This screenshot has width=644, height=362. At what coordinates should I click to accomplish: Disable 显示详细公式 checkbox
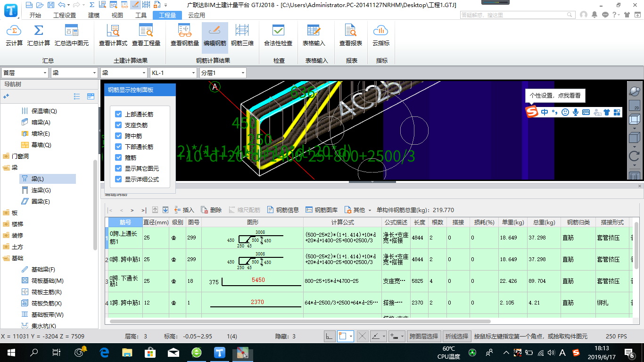click(119, 179)
